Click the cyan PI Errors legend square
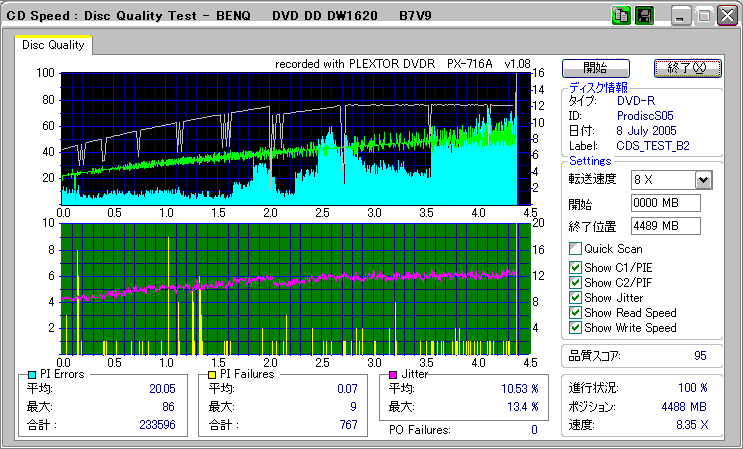Screen dimensions: 743x449 point(33,374)
